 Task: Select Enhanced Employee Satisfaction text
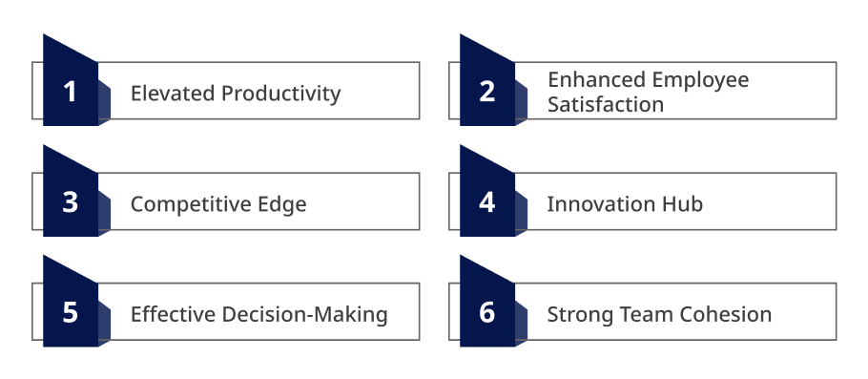pyautogui.click(x=649, y=92)
